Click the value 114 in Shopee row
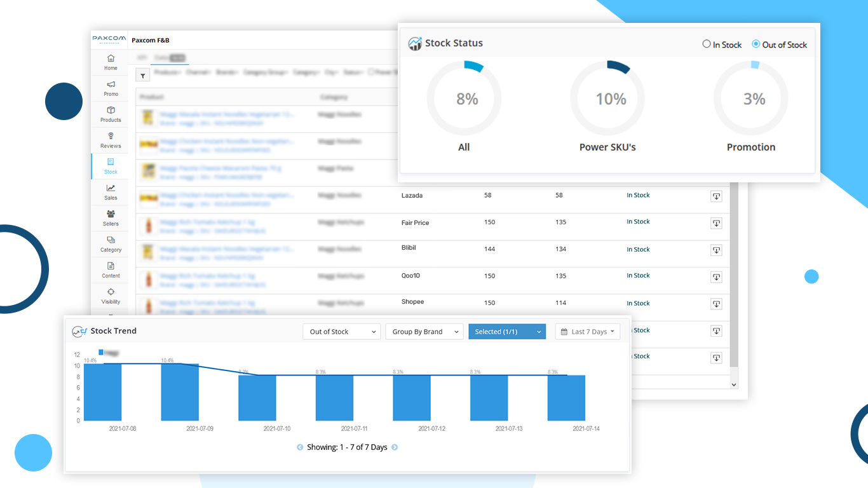The image size is (868, 488). pyautogui.click(x=560, y=302)
